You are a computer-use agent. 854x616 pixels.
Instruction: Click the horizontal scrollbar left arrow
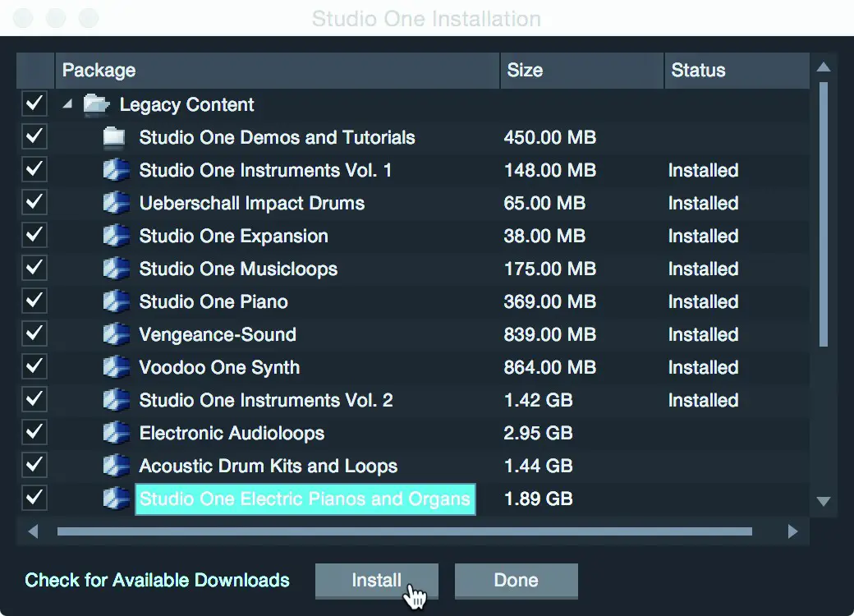pyautogui.click(x=33, y=531)
